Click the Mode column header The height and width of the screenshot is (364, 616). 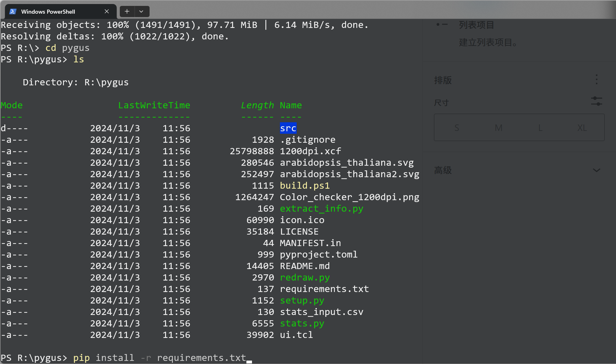click(11, 105)
